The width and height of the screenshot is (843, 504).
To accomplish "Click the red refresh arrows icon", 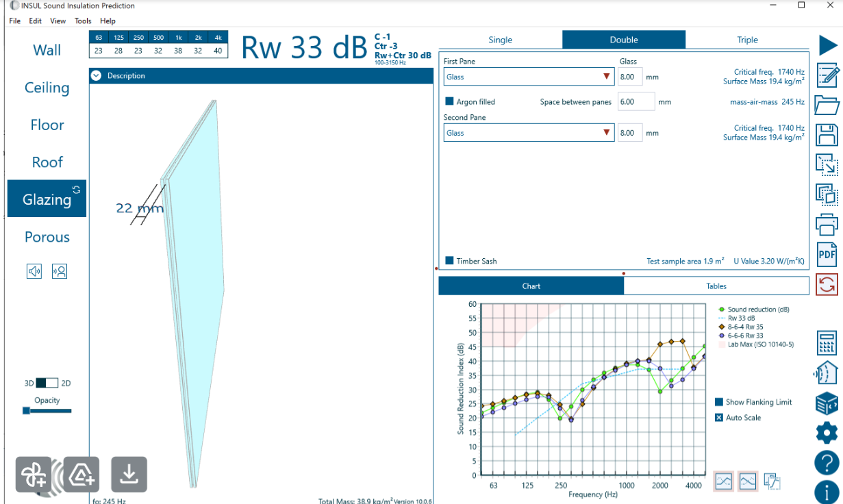I will click(x=827, y=284).
